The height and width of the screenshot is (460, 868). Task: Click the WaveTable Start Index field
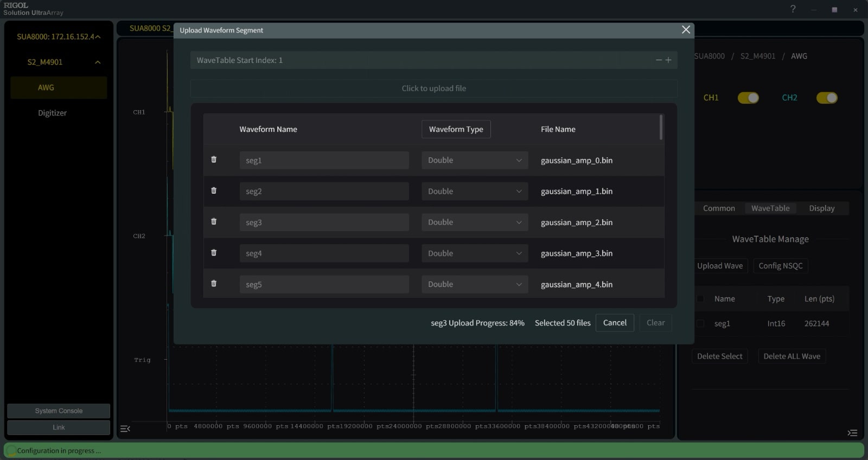pos(433,60)
